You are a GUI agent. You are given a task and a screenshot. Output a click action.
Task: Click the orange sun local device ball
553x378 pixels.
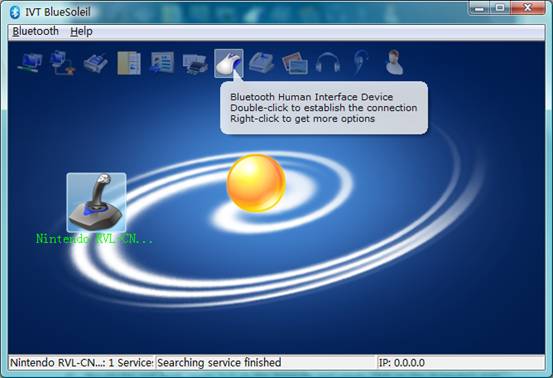(256, 183)
